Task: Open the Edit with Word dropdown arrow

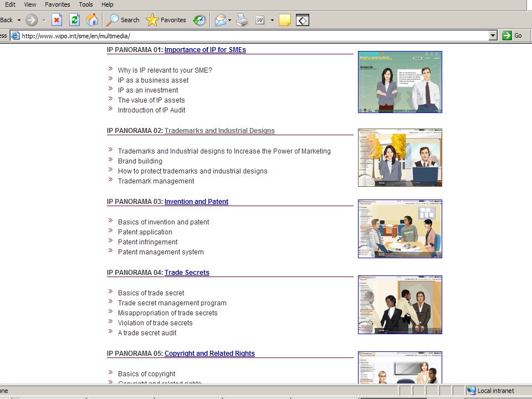Action: pyautogui.click(x=272, y=21)
